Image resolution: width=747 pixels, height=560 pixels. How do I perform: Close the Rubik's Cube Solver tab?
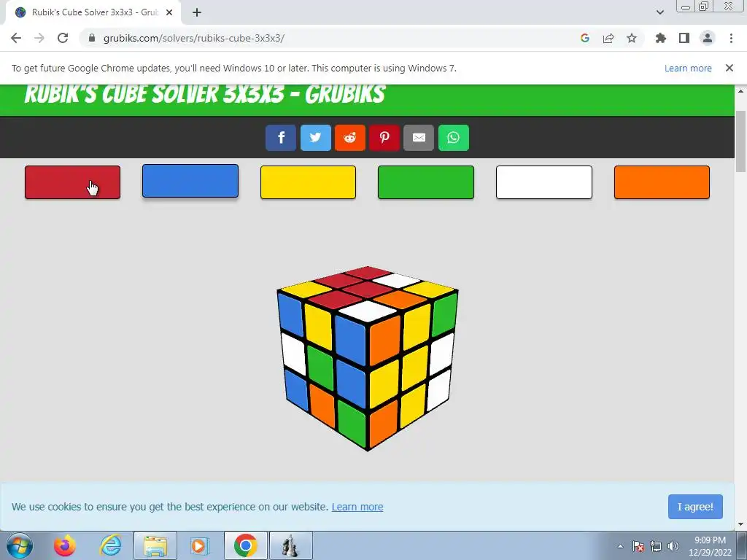tap(169, 12)
